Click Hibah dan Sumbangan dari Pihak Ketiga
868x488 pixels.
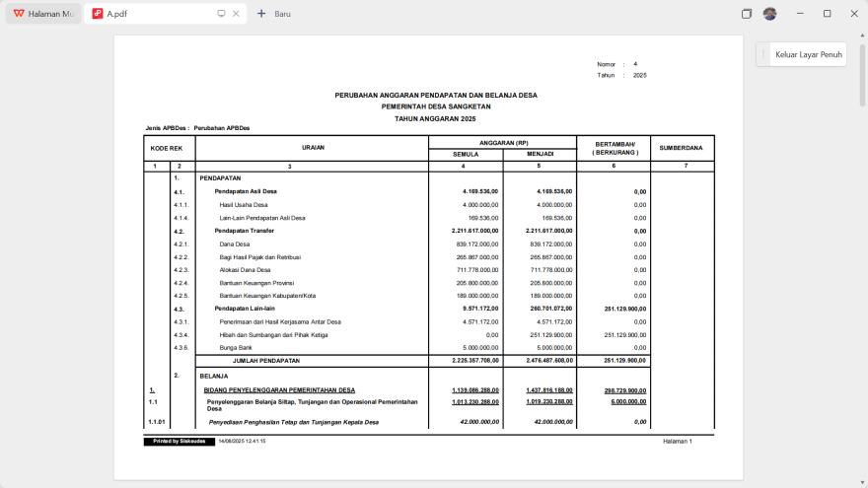point(273,335)
